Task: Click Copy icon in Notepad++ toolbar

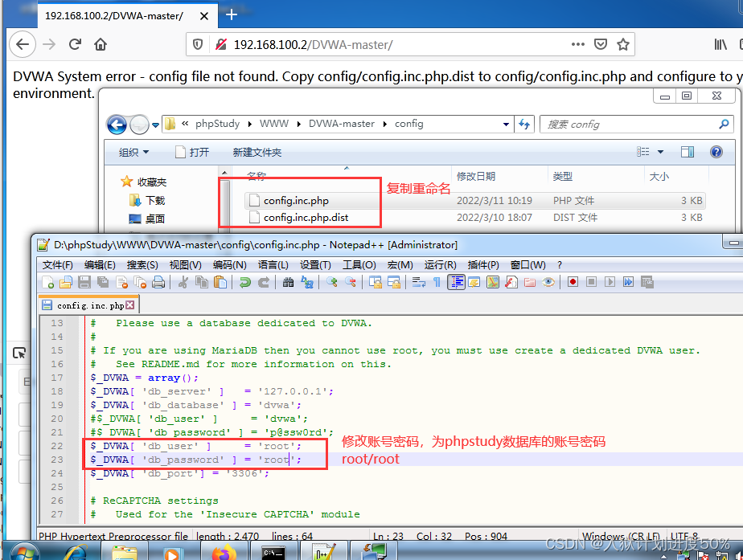Action: coord(202,282)
